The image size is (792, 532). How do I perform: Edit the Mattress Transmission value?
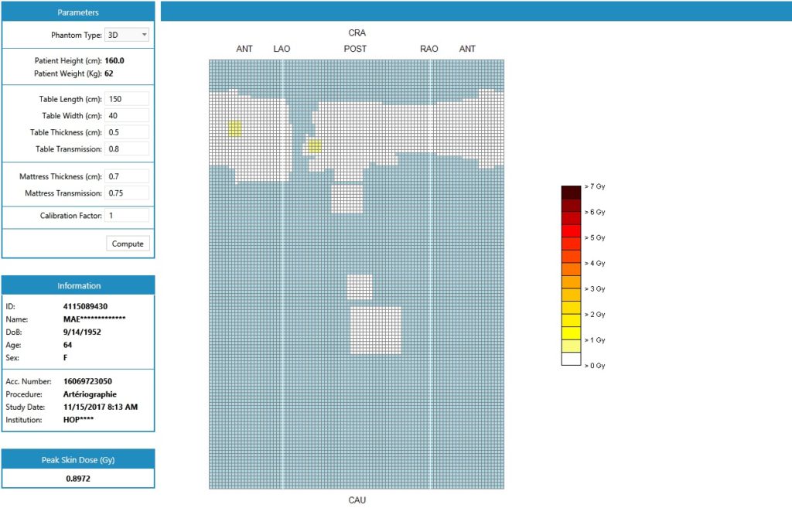tap(127, 193)
